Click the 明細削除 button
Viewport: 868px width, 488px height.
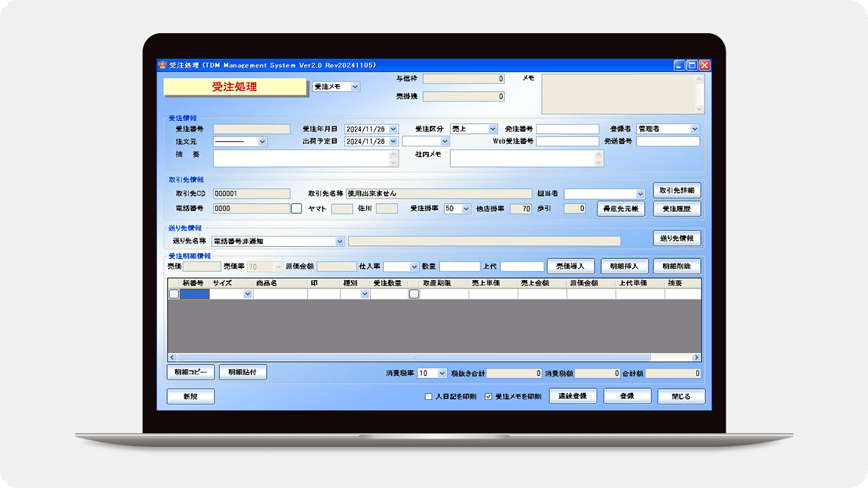pyautogui.click(x=677, y=266)
